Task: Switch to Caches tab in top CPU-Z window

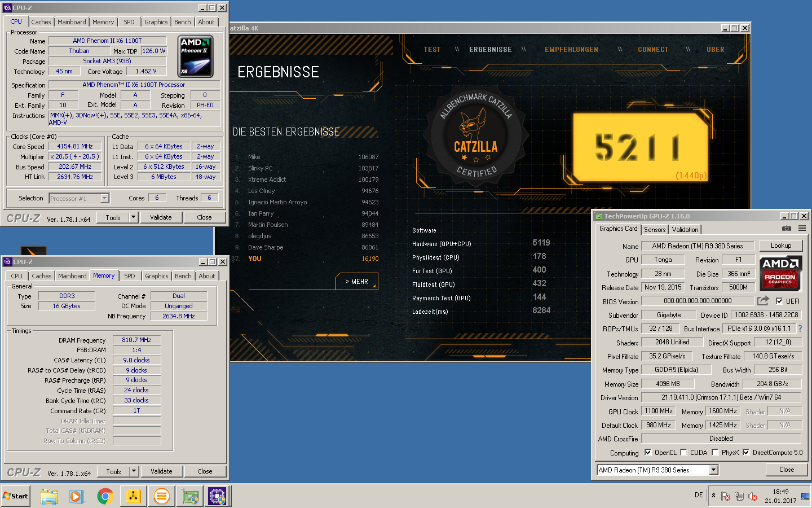Action: pos(41,22)
